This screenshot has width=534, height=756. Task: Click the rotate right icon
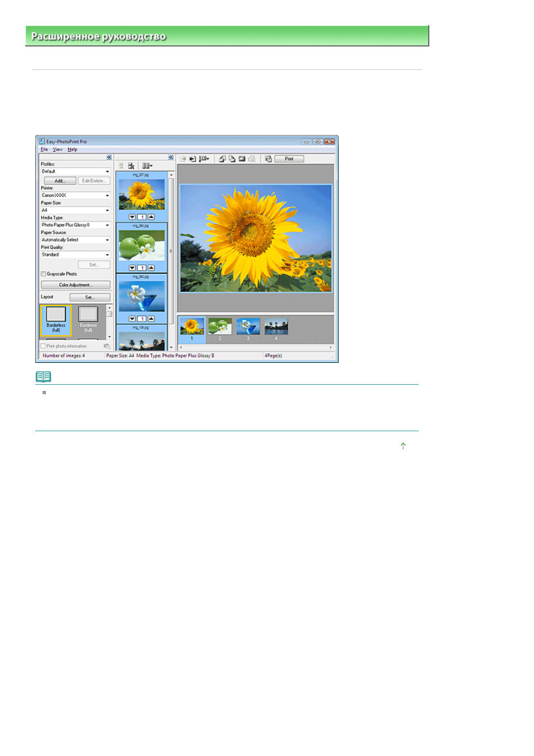tap(232, 159)
